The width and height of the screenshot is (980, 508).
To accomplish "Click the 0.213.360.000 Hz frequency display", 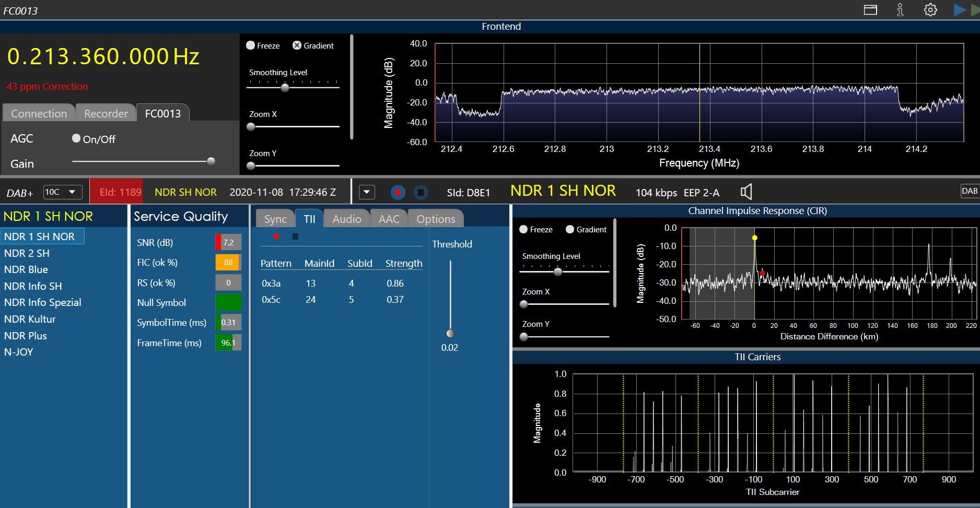I will pyautogui.click(x=103, y=56).
